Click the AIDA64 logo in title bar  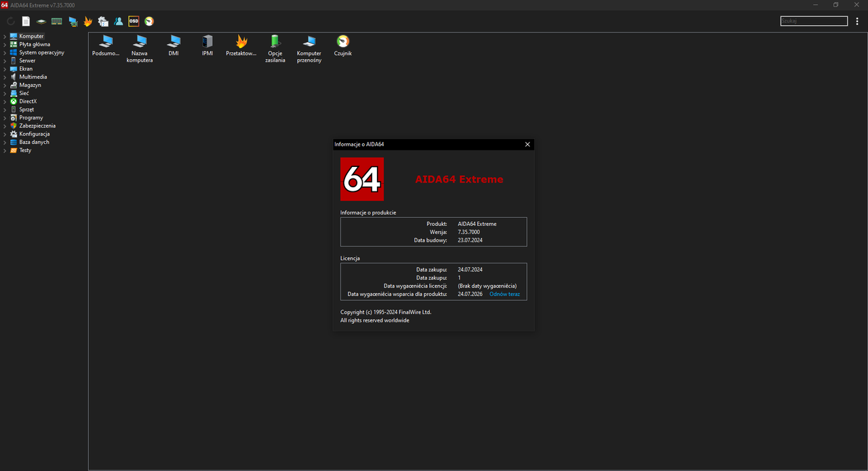(5, 5)
